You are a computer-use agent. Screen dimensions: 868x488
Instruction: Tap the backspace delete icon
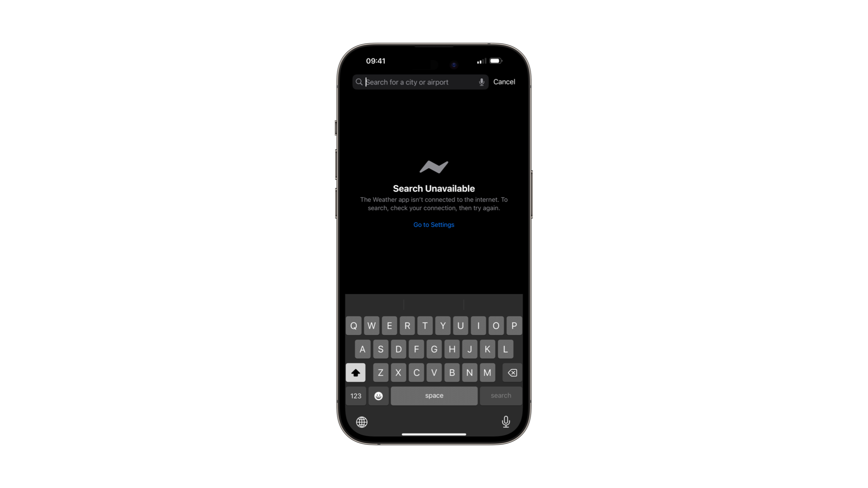511,372
